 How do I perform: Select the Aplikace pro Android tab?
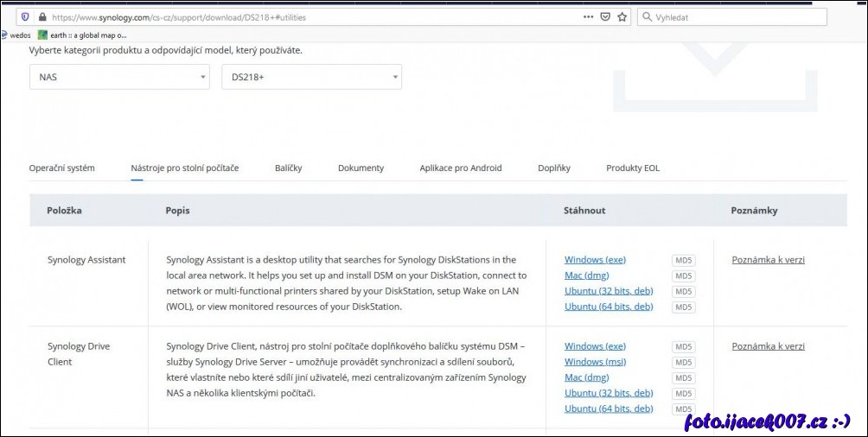tap(460, 168)
